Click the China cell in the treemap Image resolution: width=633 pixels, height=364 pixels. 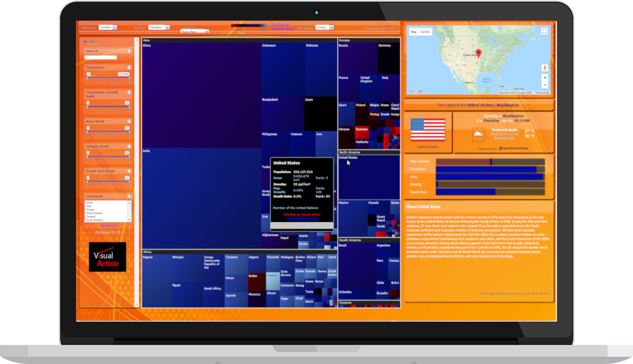click(x=201, y=95)
